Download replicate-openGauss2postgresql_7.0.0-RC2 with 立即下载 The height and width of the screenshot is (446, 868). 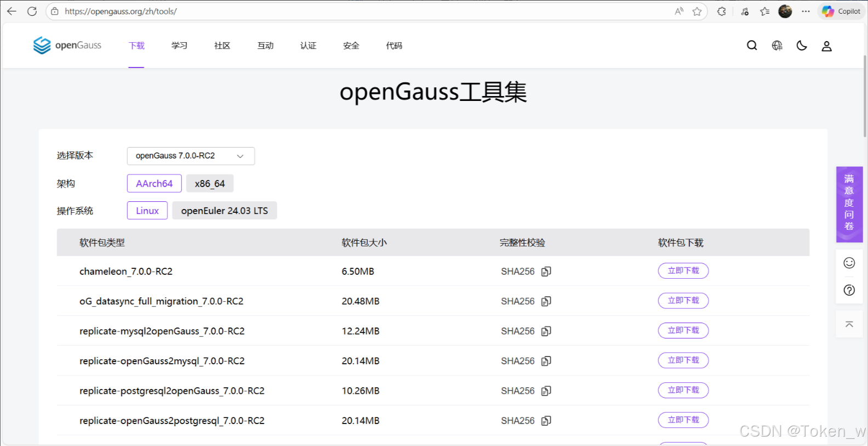pyautogui.click(x=683, y=420)
